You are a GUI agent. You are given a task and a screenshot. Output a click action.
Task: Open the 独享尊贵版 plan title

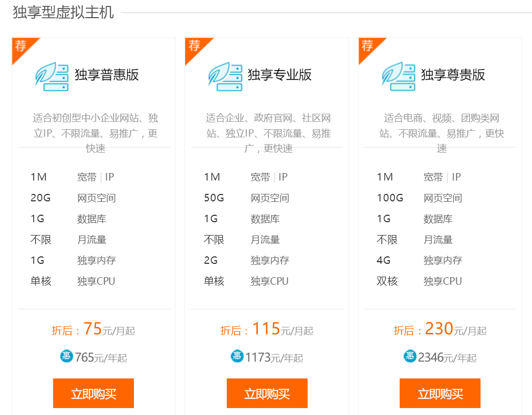pos(453,75)
